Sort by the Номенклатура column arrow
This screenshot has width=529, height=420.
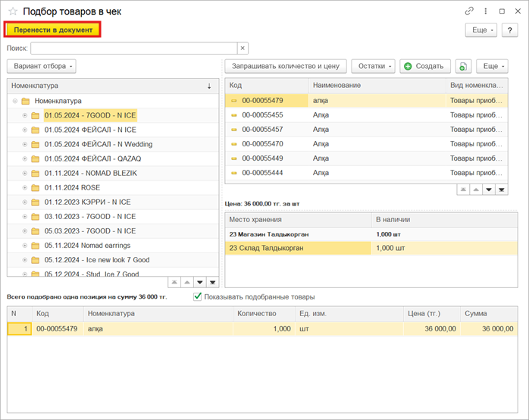(x=209, y=86)
